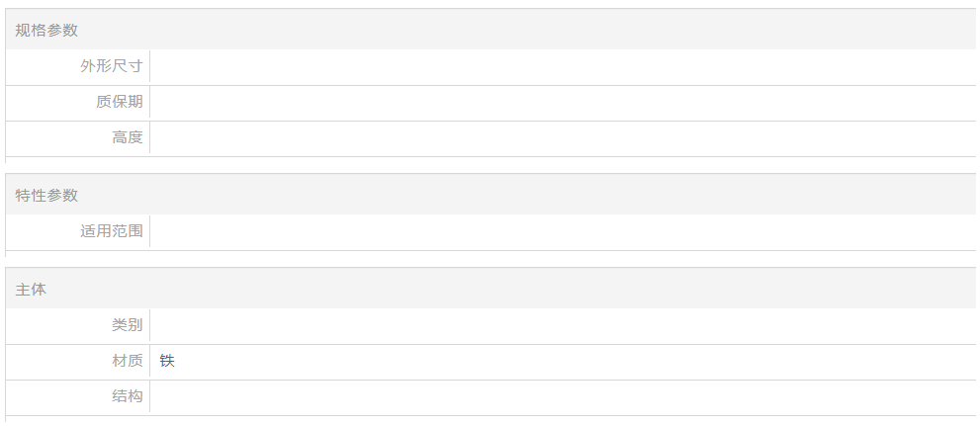Click into the 外形尺寸 input field
This screenshot has width=980, height=426.
562,67
